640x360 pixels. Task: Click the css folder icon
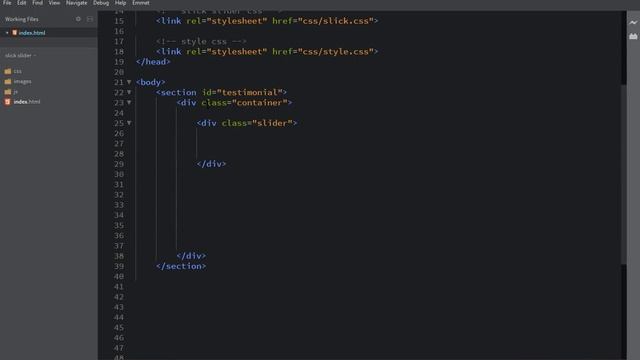pyautogui.click(x=8, y=71)
